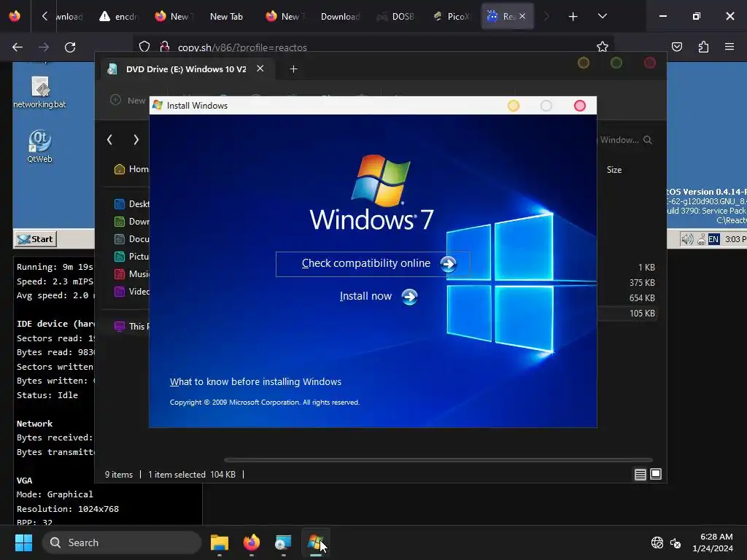Open networking.bat on ReactOS desktop
The width and height of the screenshot is (747, 560).
39,93
